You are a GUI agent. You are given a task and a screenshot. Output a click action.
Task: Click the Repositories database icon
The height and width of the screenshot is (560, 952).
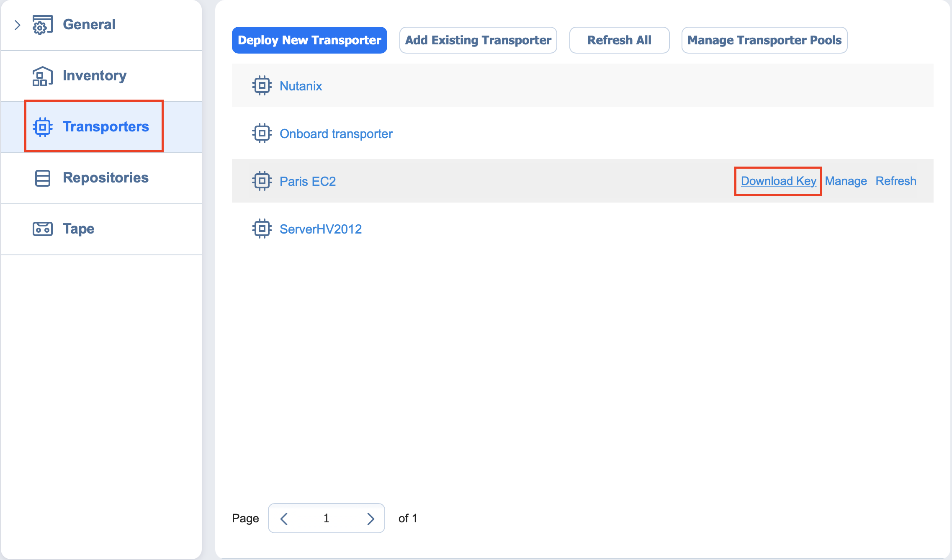pyautogui.click(x=42, y=178)
